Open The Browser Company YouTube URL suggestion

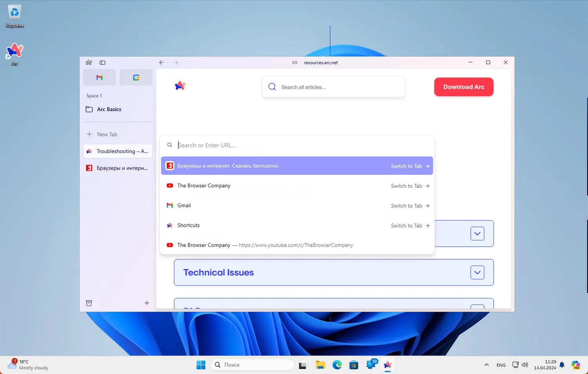297,245
